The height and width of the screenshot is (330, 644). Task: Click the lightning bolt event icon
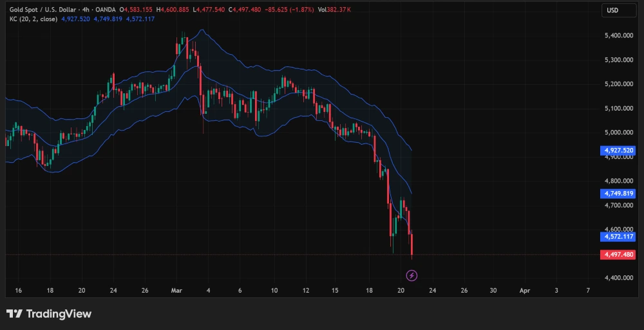[412, 275]
